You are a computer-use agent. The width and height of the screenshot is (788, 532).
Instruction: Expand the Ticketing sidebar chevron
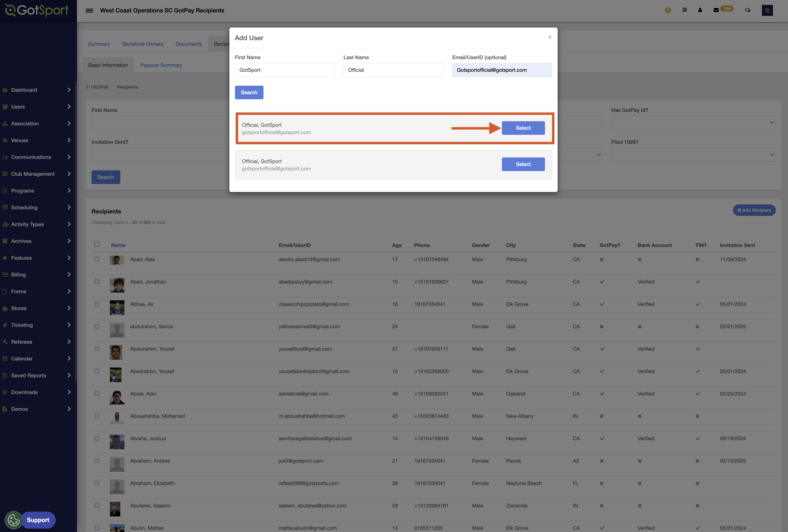pyautogui.click(x=69, y=325)
